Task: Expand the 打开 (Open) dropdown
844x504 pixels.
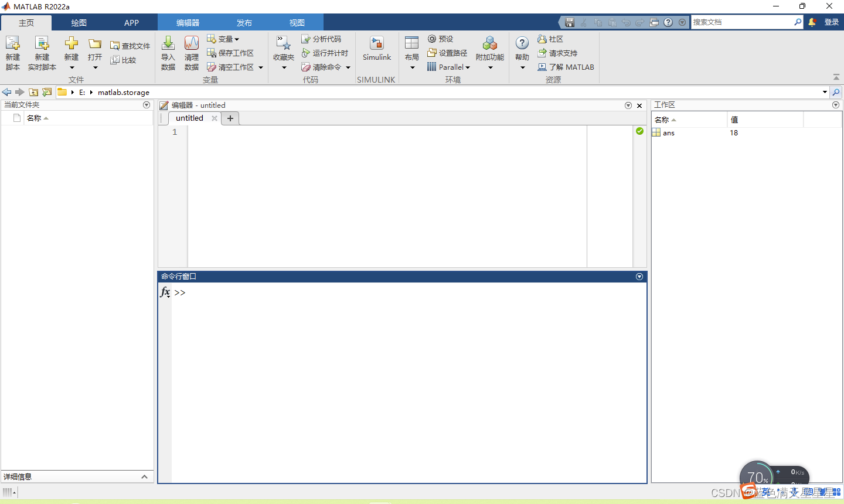Action: point(95,67)
